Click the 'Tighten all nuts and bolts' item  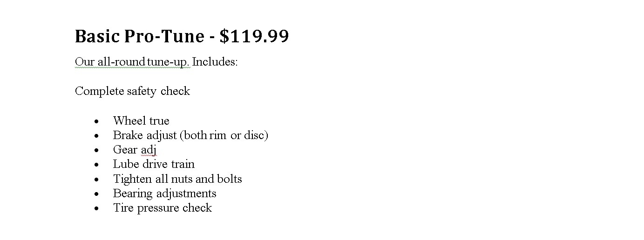[177, 179]
